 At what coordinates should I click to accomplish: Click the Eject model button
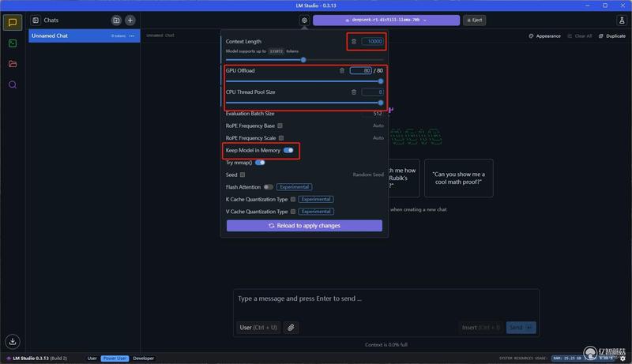click(475, 20)
